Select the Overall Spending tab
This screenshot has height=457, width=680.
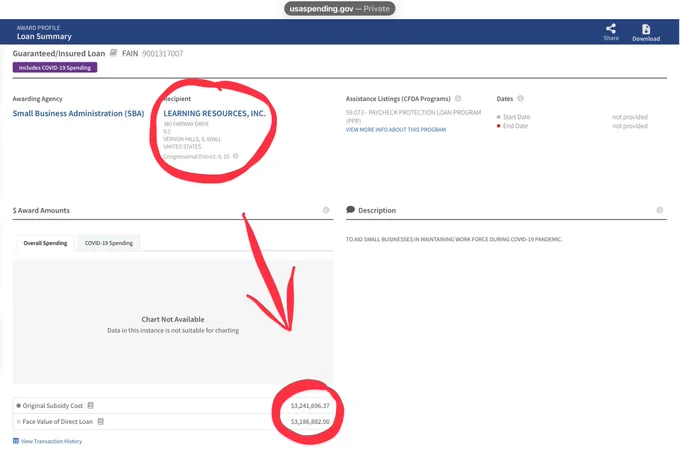45,243
